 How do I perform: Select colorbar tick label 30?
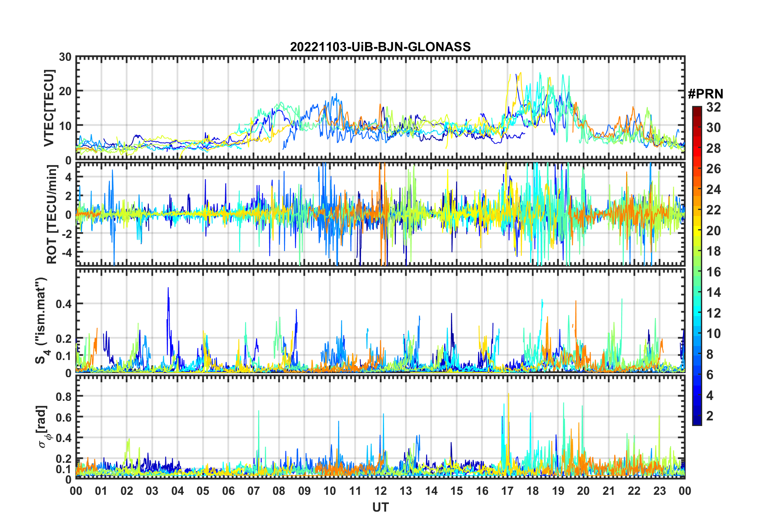coord(713,128)
